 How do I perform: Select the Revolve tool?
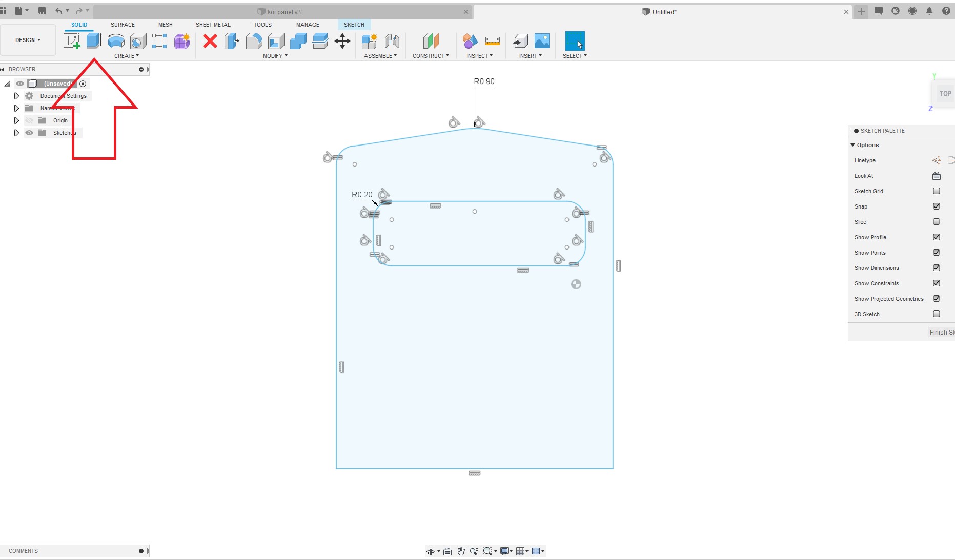pyautogui.click(x=116, y=41)
